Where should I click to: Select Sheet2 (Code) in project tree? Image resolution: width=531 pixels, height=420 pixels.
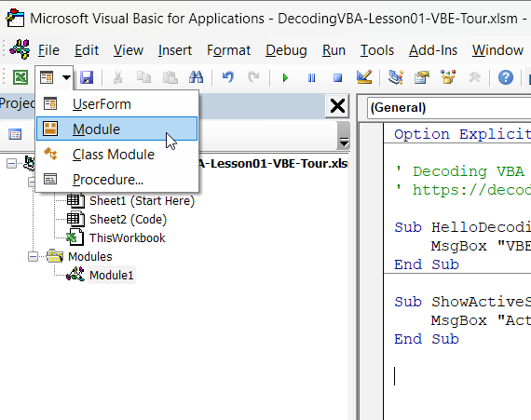[x=128, y=219]
